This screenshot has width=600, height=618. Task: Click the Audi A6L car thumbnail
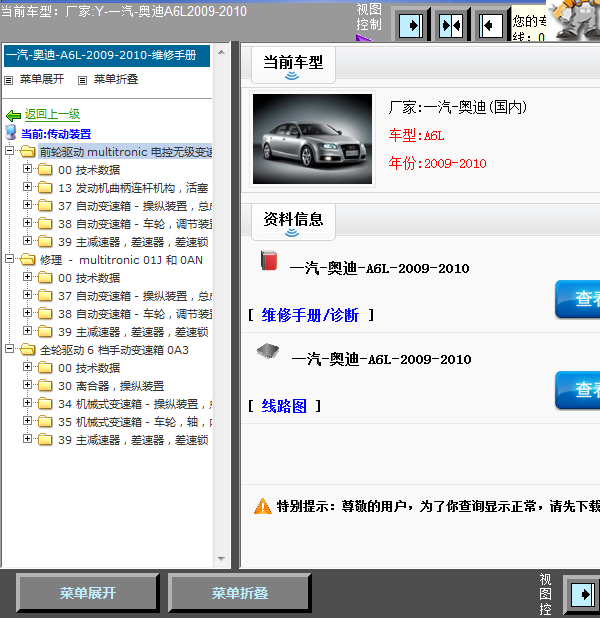click(312, 139)
